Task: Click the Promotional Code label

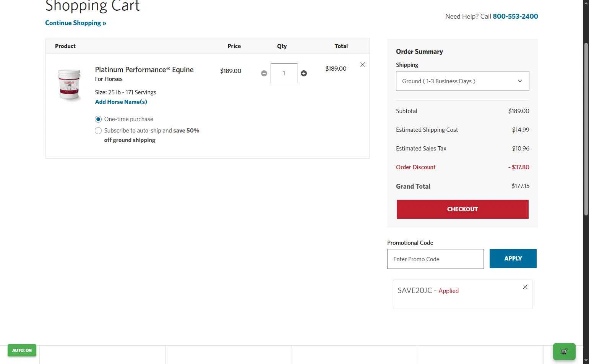Action: point(410,243)
